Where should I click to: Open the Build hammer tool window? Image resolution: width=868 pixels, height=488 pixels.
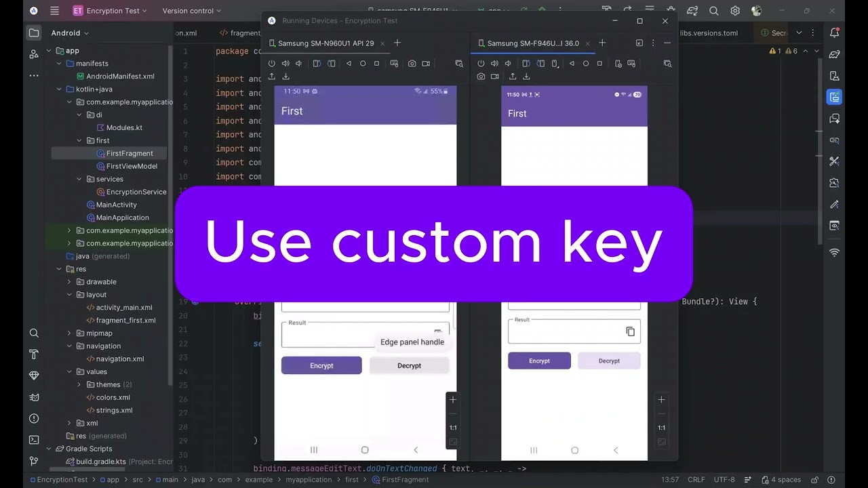(34, 354)
